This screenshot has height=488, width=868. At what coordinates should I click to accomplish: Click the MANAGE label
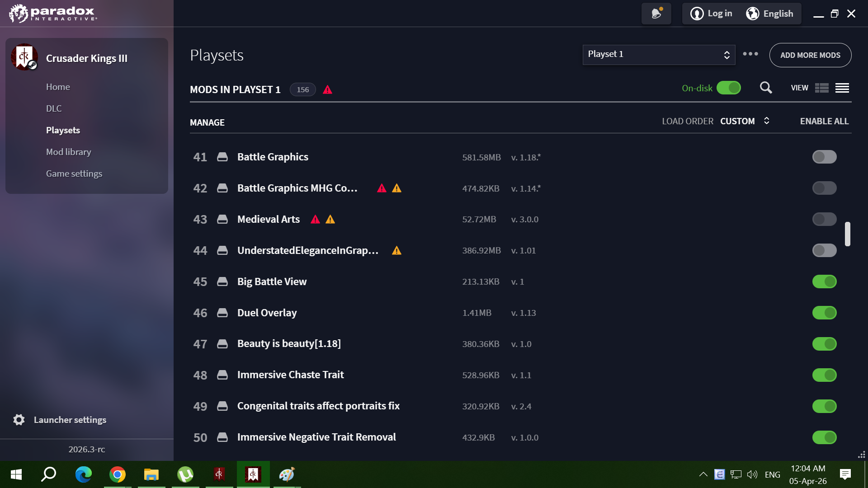(x=207, y=122)
